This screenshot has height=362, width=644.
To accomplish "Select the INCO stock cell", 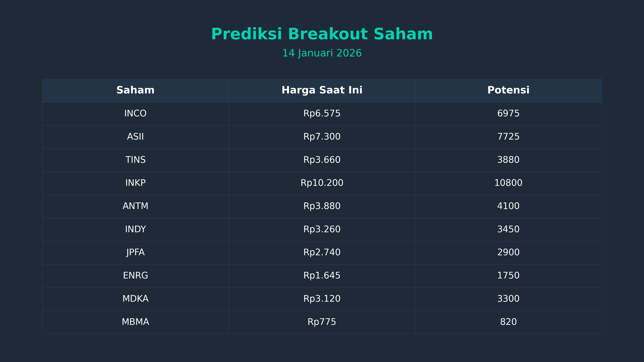I will point(135,113).
